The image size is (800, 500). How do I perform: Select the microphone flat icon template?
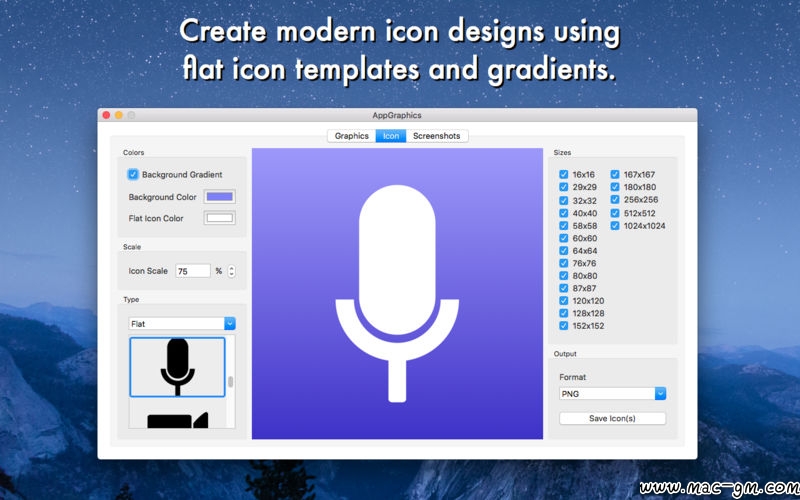177,367
